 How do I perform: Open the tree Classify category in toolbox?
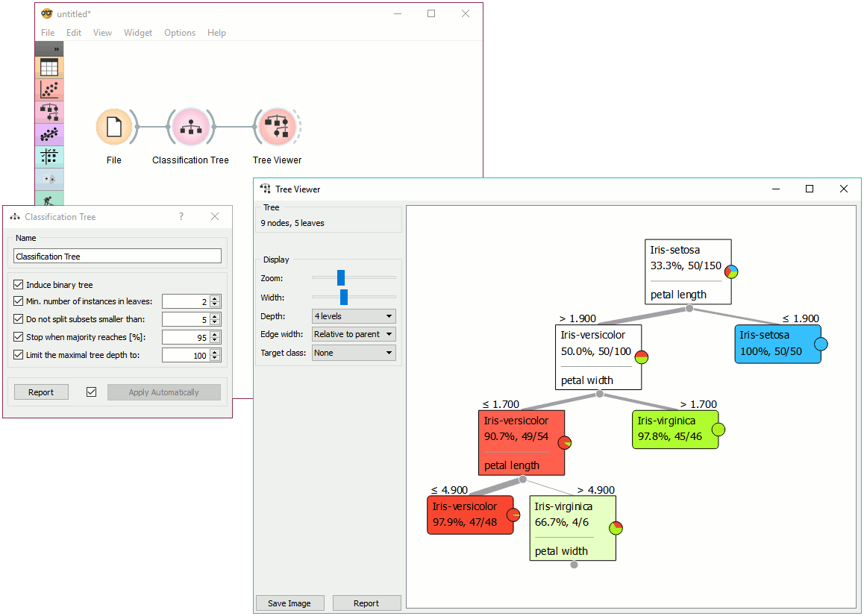pos(49,112)
